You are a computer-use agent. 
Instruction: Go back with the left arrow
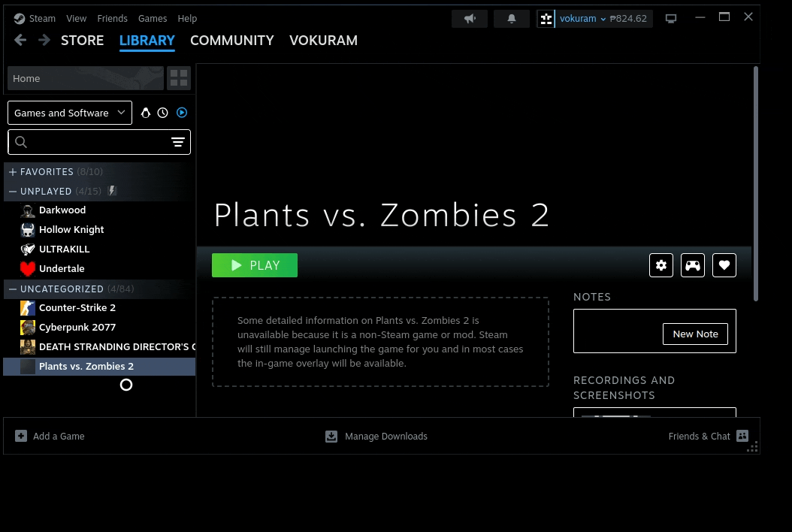20,40
